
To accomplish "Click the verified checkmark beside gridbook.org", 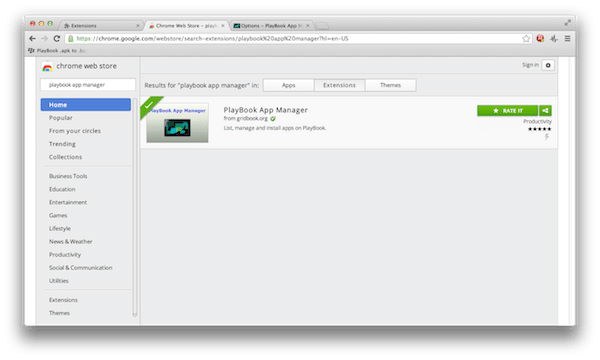I will point(273,119).
